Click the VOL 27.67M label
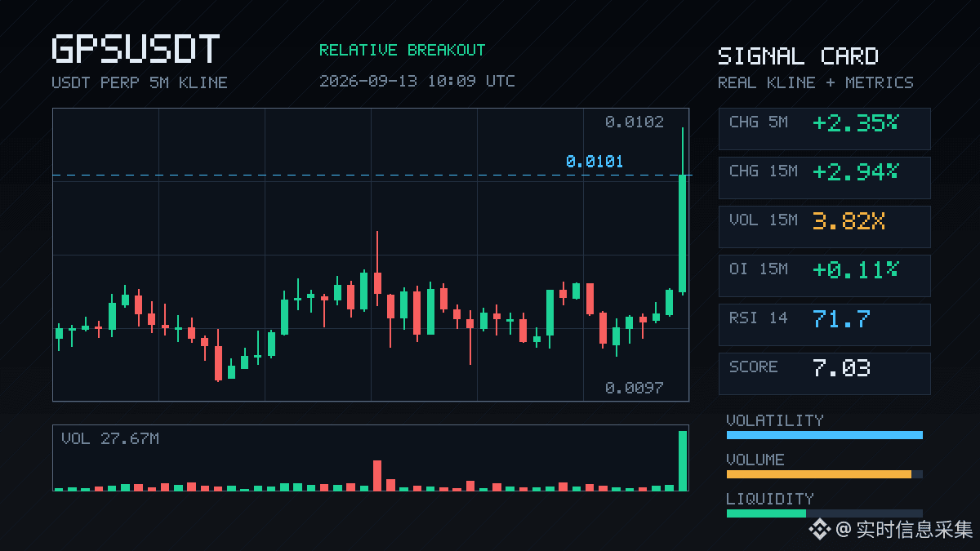The height and width of the screenshot is (551, 980). pos(110,439)
